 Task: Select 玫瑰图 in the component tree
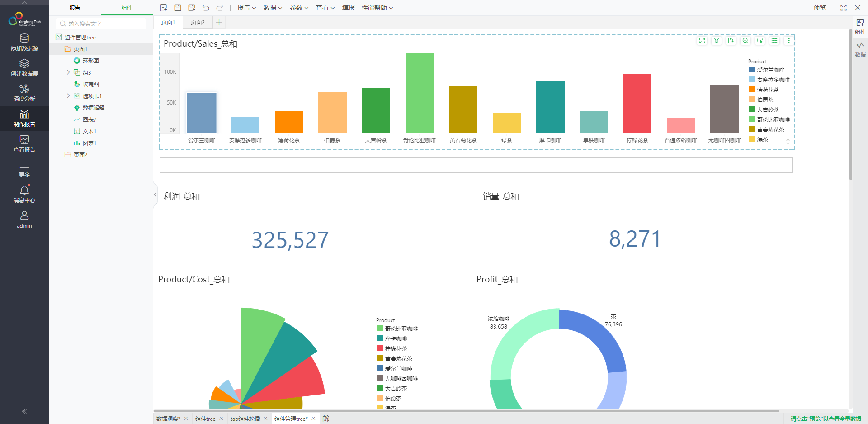pyautogui.click(x=91, y=84)
